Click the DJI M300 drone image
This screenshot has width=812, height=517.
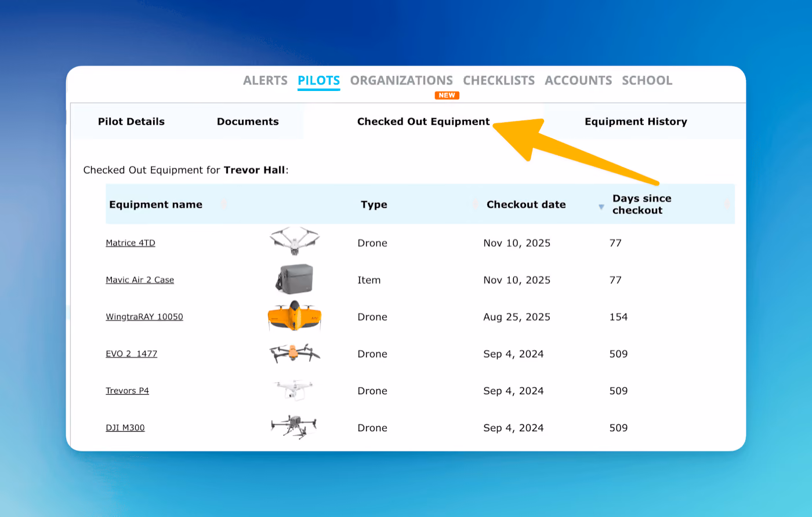pyautogui.click(x=295, y=427)
